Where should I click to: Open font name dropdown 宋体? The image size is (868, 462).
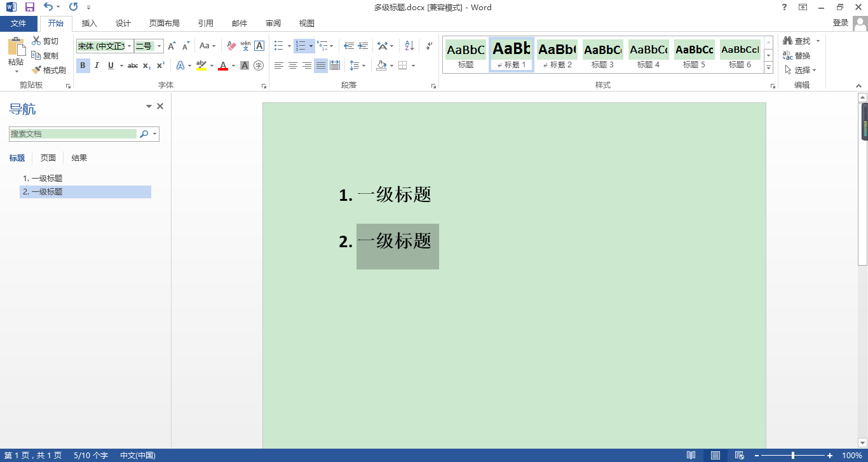pyautogui.click(x=130, y=46)
